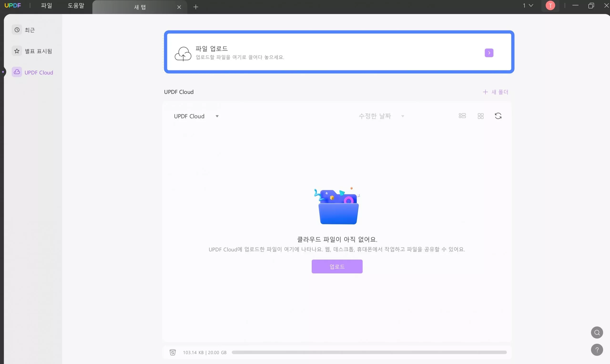Click the UPDF Cloud section heading
Viewport: 610px width, 364px height.
click(178, 92)
